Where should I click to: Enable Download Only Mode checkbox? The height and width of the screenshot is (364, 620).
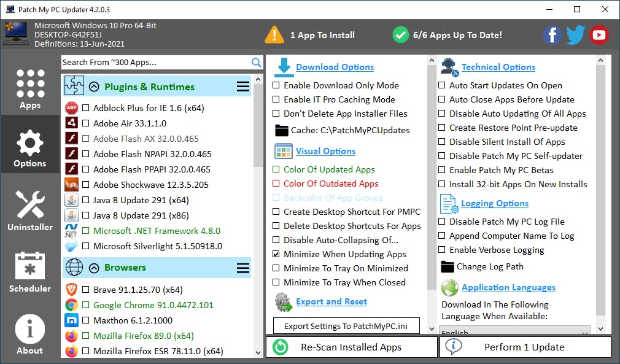point(276,85)
